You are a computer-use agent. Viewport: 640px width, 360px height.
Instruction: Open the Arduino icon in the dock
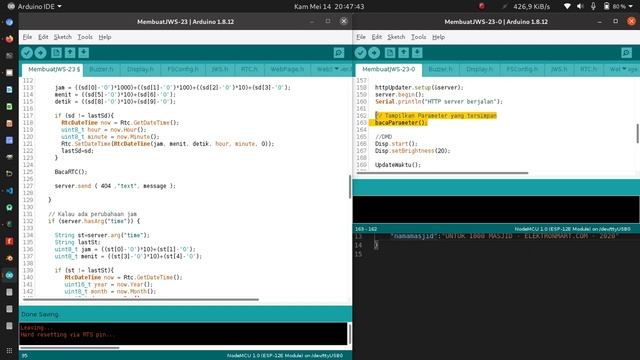click(x=9, y=275)
